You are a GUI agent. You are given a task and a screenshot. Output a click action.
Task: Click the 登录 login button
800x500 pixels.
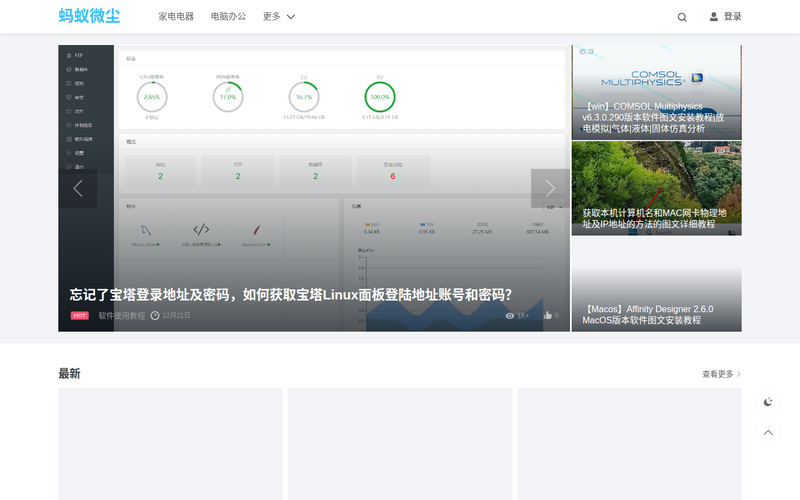725,17
